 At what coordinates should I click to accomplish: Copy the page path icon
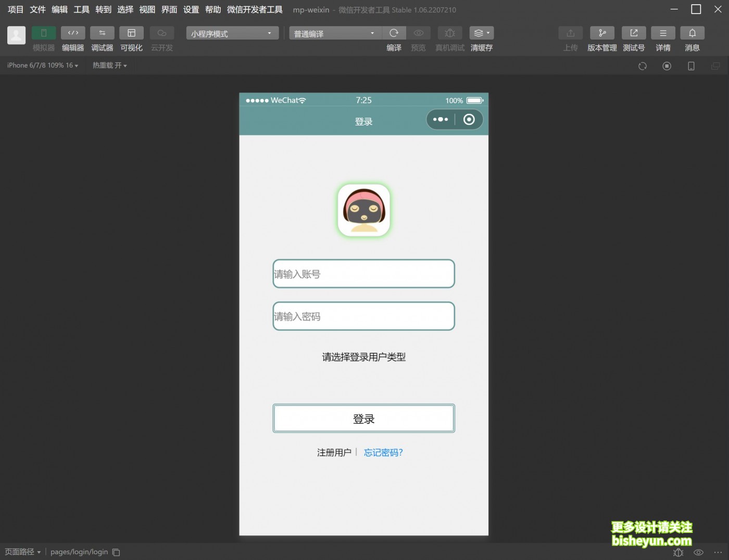coord(116,552)
